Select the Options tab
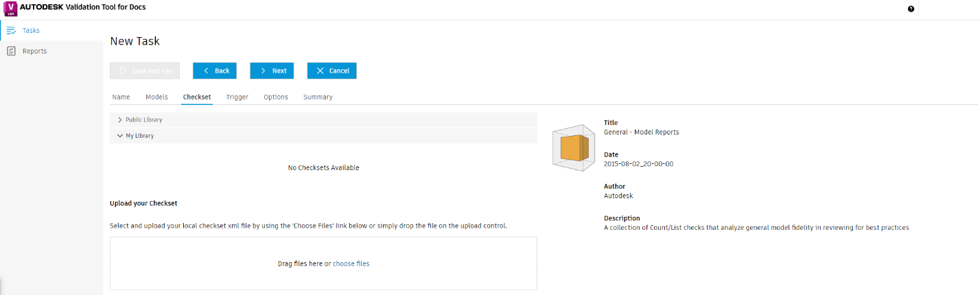 276,97
